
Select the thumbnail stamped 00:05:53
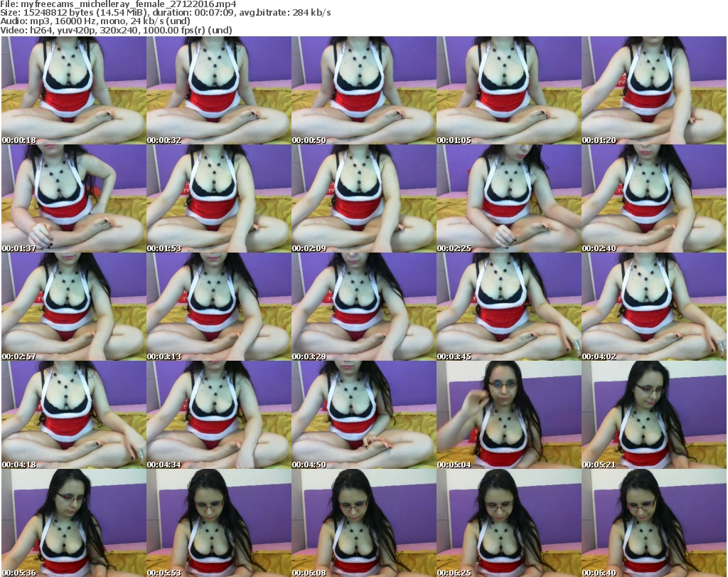[219, 523]
